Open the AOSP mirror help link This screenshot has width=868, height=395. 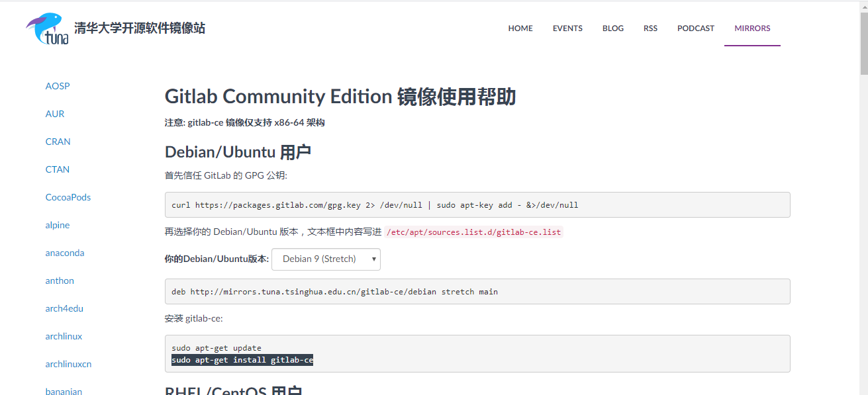58,86
